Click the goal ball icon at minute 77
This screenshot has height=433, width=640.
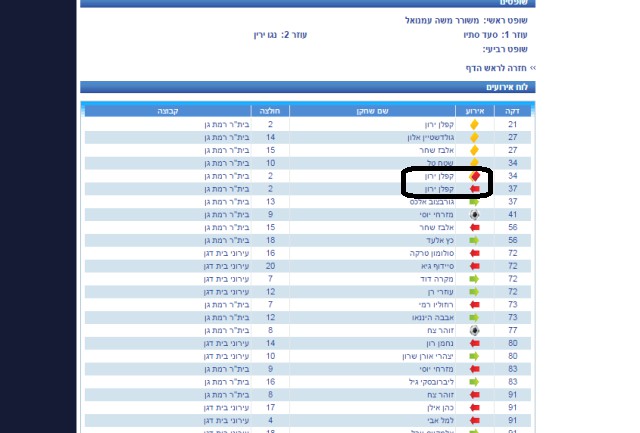(x=474, y=330)
